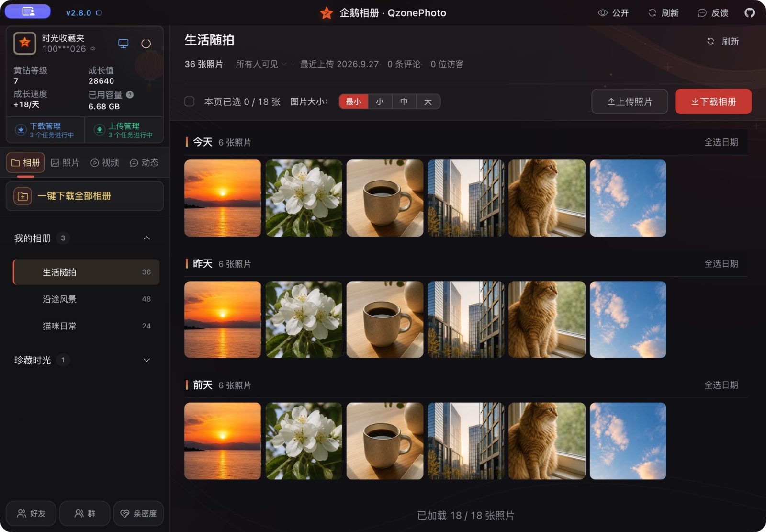Switch to 视频 tab
Viewport: 766px width, 532px height.
(x=104, y=163)
